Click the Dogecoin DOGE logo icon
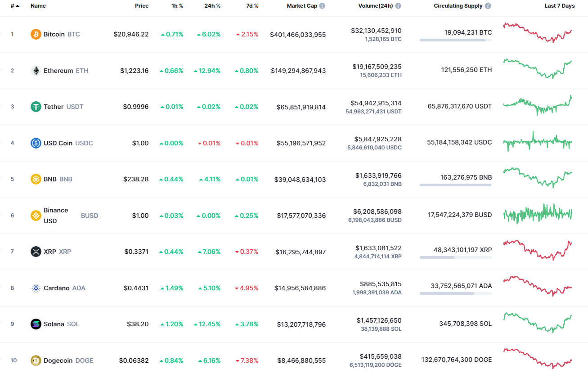This screenshot has width=588, height=374. click(36, 360)
